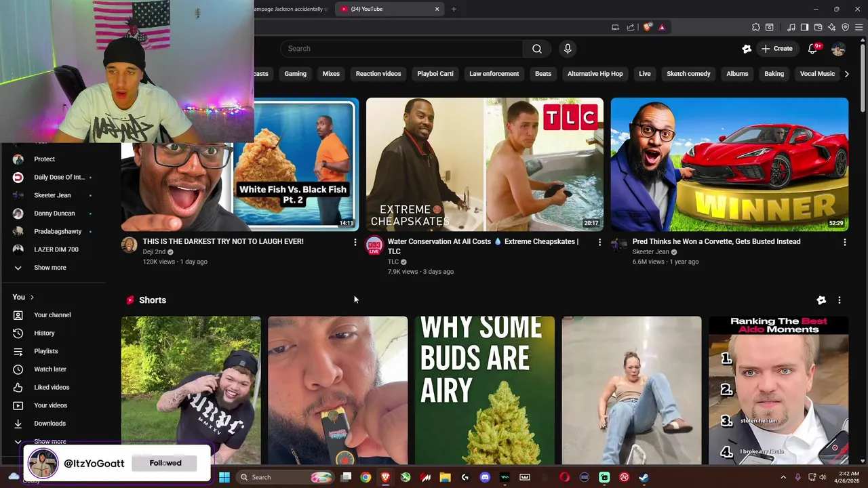Select the Beats filter chip
868x488 pixels.
pos(543,74)
